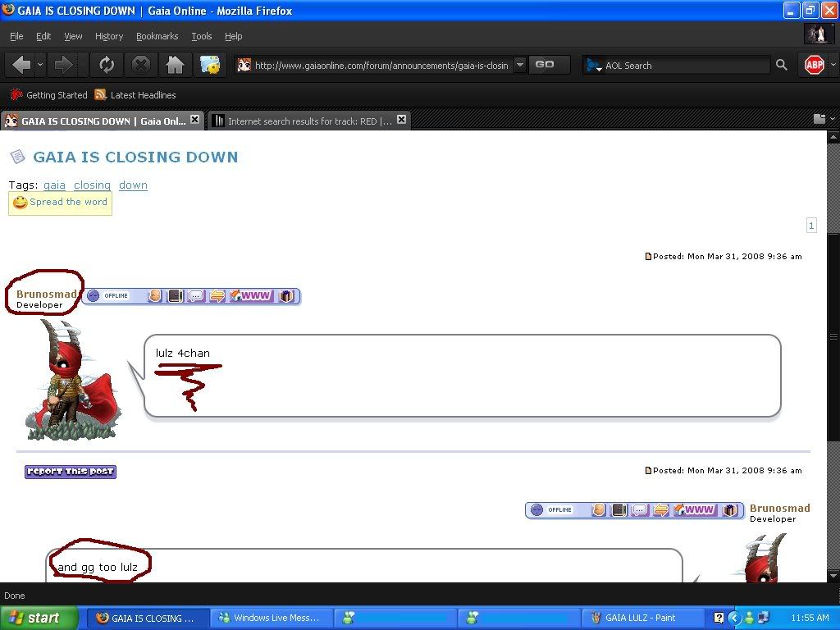This screenshot has height=630, width=840.
Task: Expand the URL bar history dropdown
Action: click(520, 65)
